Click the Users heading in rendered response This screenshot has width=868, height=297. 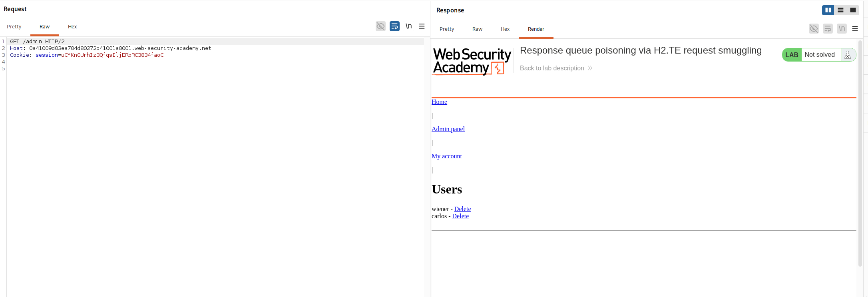pyautogui.click(x=447, y=189)
